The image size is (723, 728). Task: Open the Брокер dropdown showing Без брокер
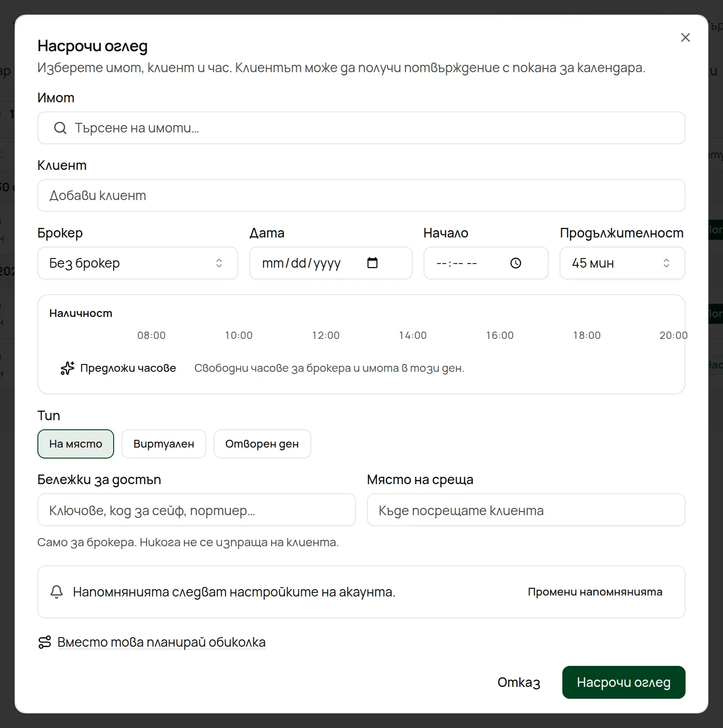click(x=138, y=263)
